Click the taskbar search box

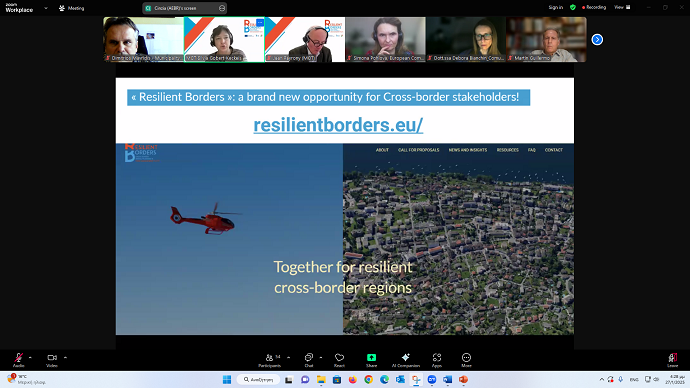[x=258, y=380]
